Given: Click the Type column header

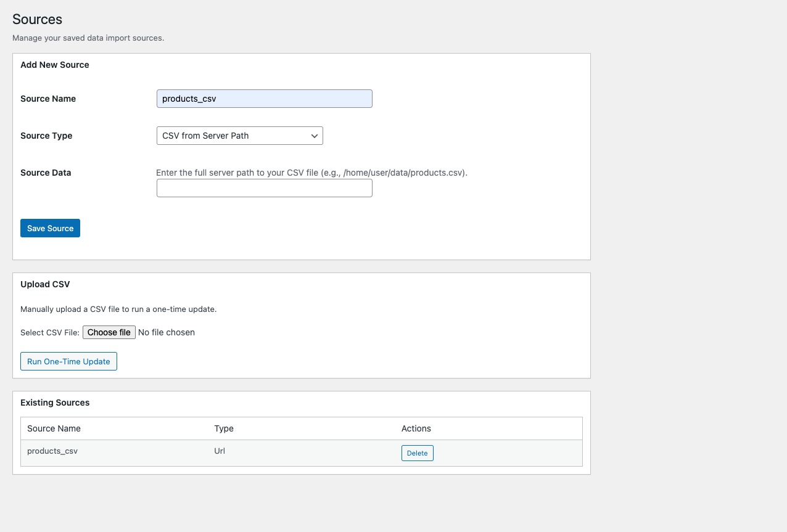Looking at the screenshot, I should tap(224, 428).
